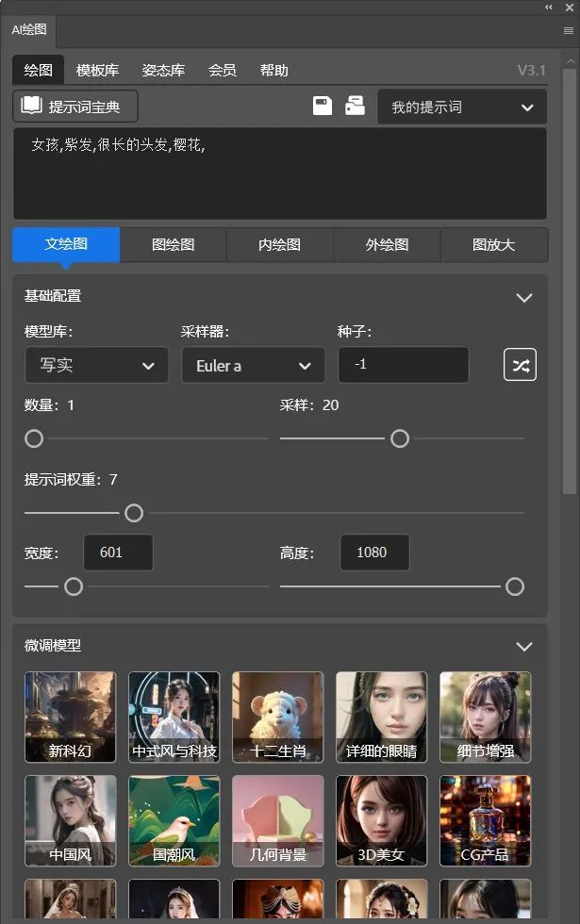Click the 提示词权重 slider handle

(134, 513)
